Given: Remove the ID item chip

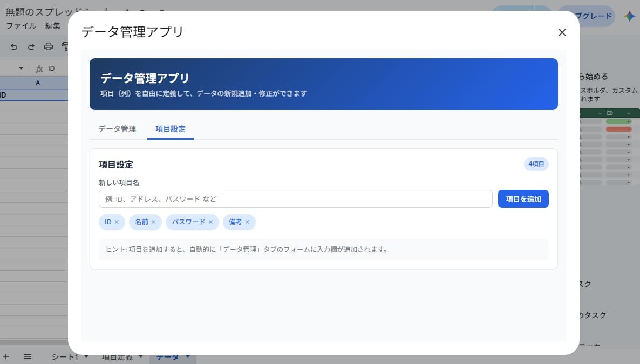Looking at the screenshot, I should coord(117,222).
